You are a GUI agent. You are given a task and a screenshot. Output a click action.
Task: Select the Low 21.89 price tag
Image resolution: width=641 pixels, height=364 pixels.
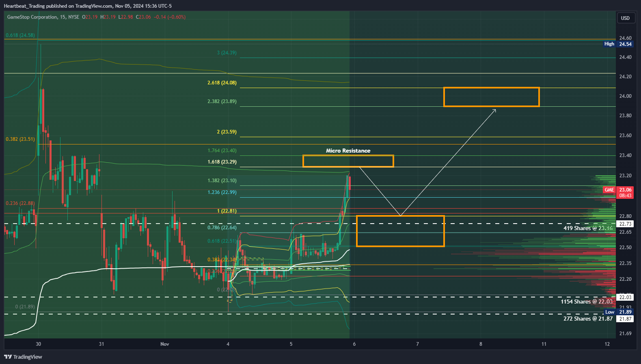[x=618, y=312]
